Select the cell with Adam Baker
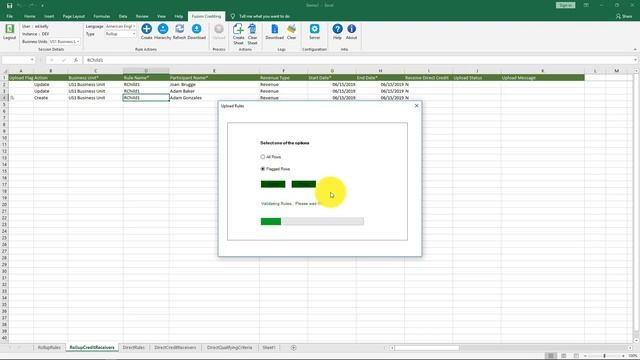This screenshot has width=640, height=360. 214,91
